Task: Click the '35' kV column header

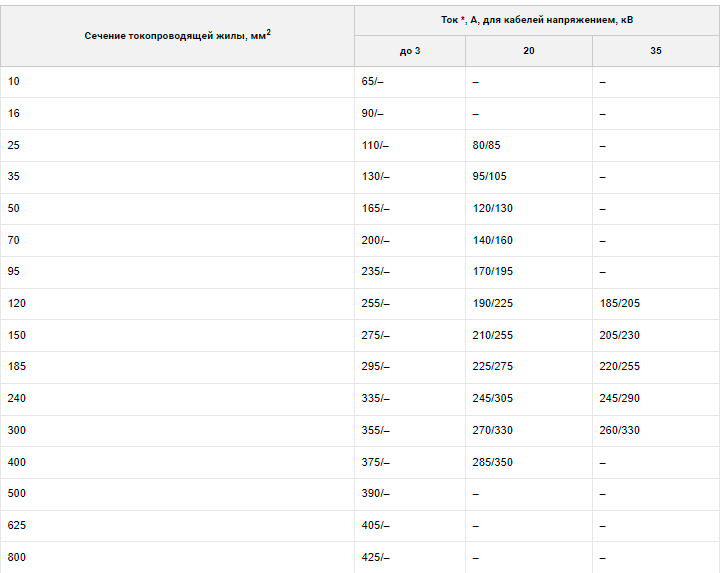Action: (x=655, y=51)
